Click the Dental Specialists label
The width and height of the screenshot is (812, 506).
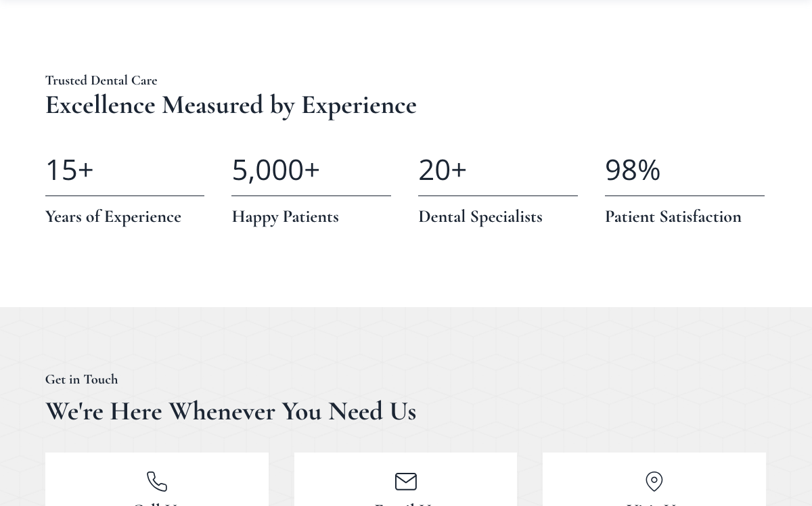(480, 216)
